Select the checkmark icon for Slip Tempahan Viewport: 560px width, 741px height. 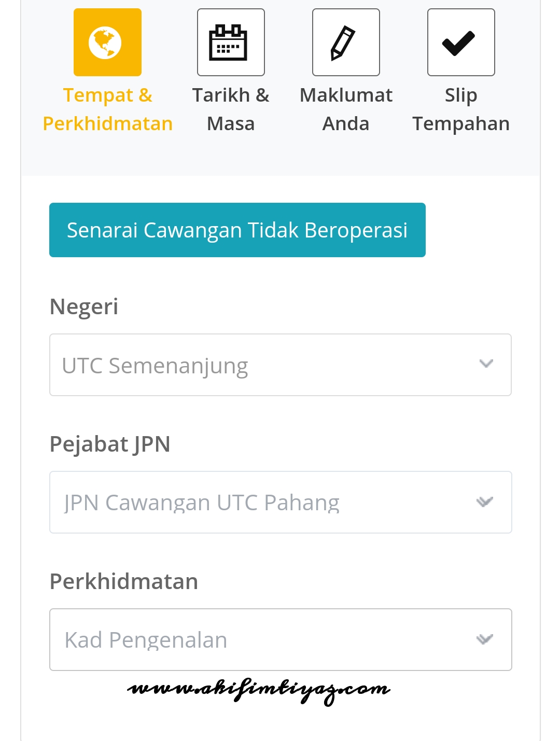pyautogui.click(x=460, y=42)
